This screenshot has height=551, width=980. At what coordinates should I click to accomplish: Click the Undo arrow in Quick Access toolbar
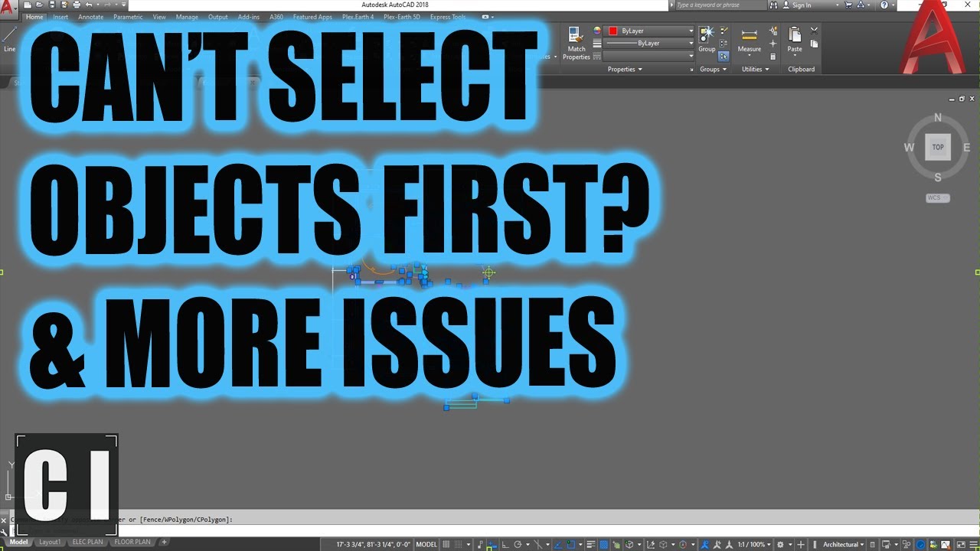89,5
